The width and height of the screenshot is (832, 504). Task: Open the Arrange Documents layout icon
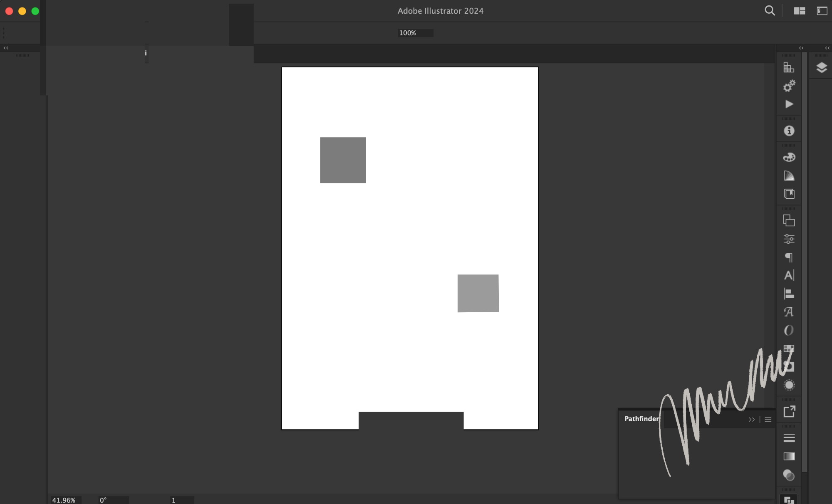pyautogui.click(x=799, y=11)
